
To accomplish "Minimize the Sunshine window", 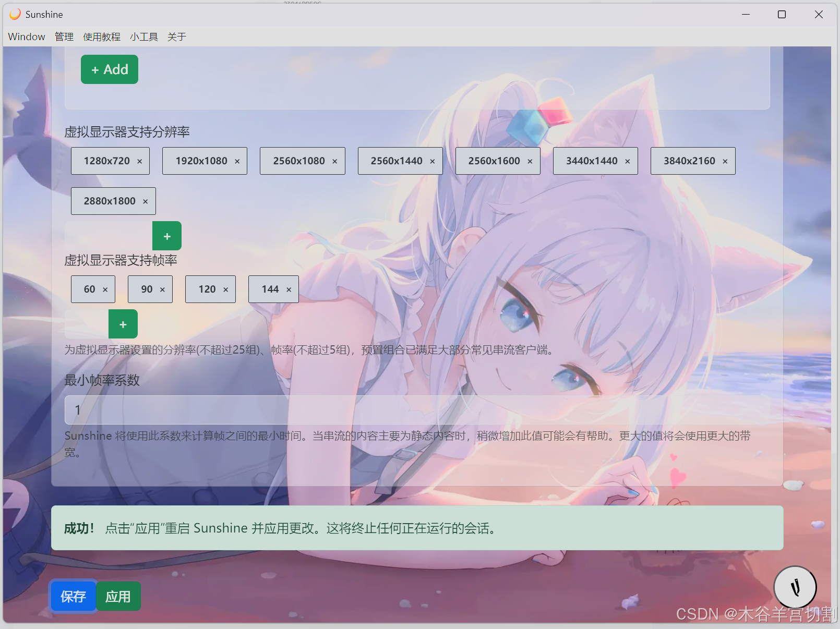I will pyautogui.click(x=746, y=15).
